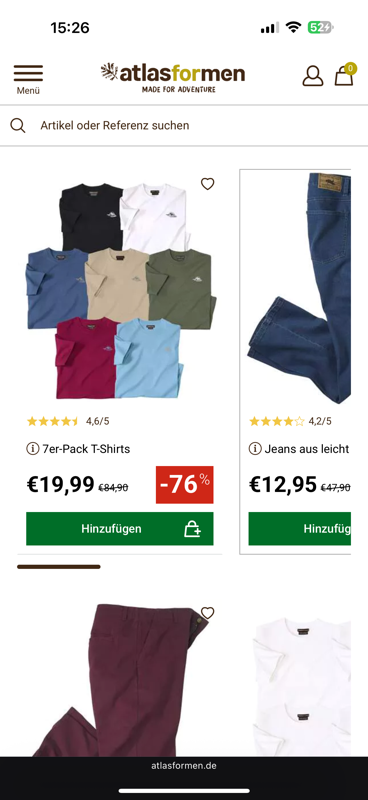The image size is (368, 800).
Task: View the 4,2/5 jeans star rating
Action: 290,421
